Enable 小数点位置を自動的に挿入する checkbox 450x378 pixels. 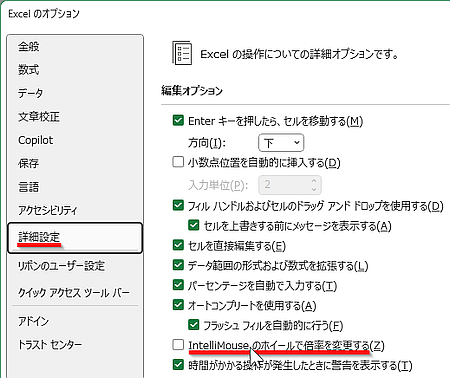[x=178, y=162]
